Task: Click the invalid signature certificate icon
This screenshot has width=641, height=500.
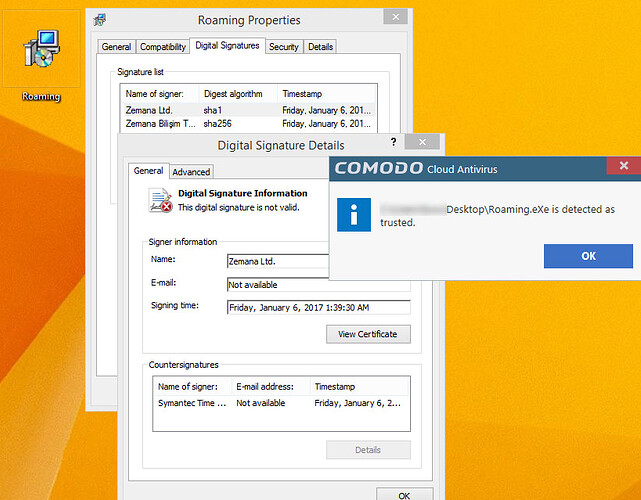Action: tap(160, 200)
